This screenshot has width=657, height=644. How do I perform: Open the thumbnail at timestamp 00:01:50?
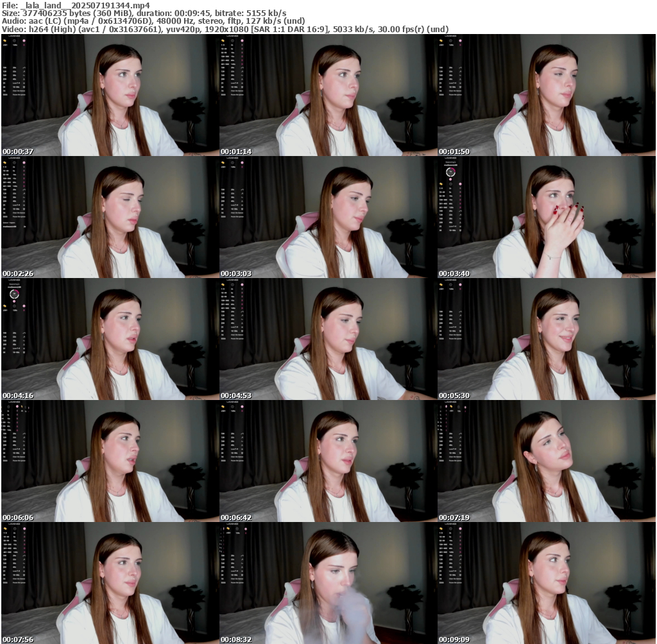coord(547,95)
